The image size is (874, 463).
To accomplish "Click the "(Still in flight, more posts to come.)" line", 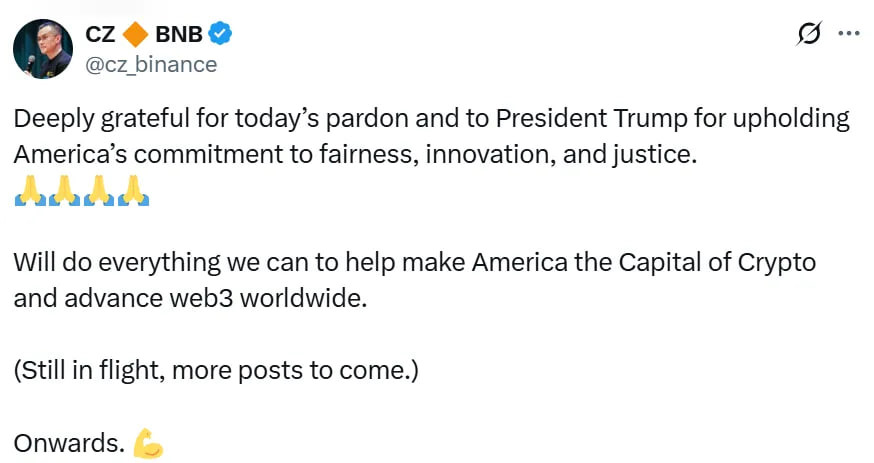I will (x=215, y=371).
